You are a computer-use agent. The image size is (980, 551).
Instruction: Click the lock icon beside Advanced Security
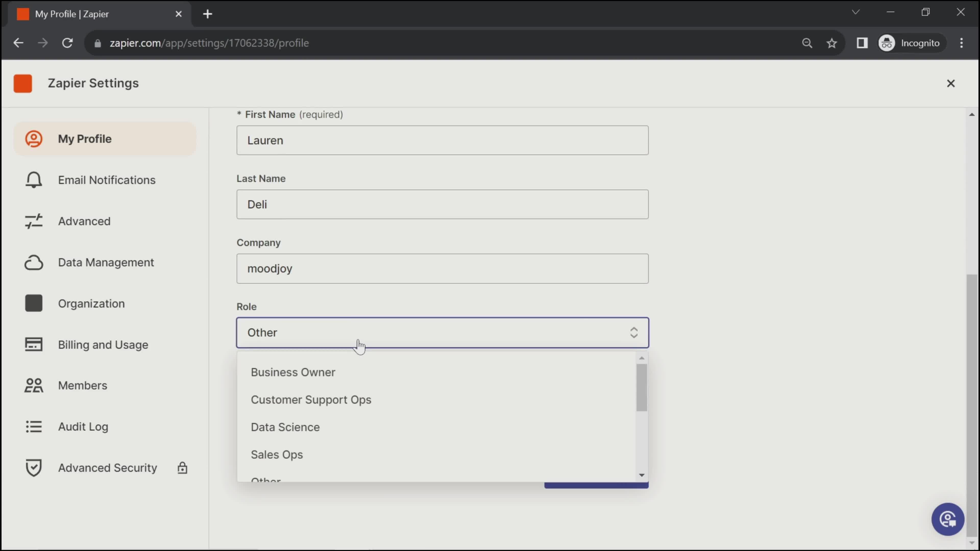coord(182,468)
